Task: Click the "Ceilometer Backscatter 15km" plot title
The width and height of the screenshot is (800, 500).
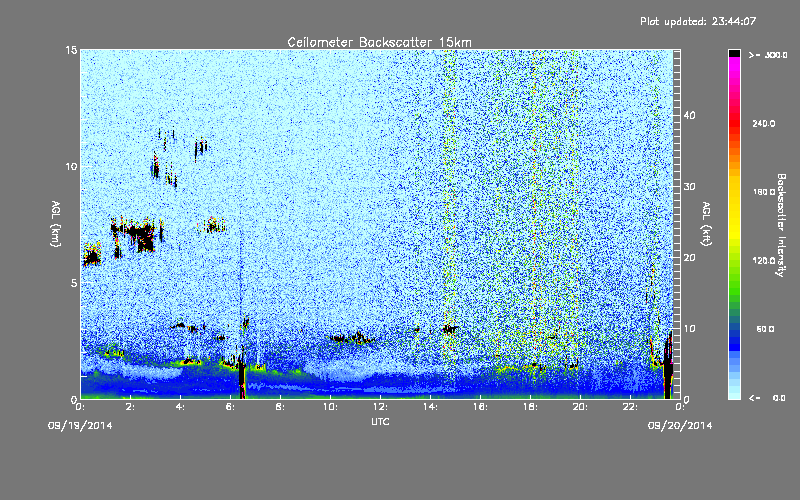Action: [379, 42]
